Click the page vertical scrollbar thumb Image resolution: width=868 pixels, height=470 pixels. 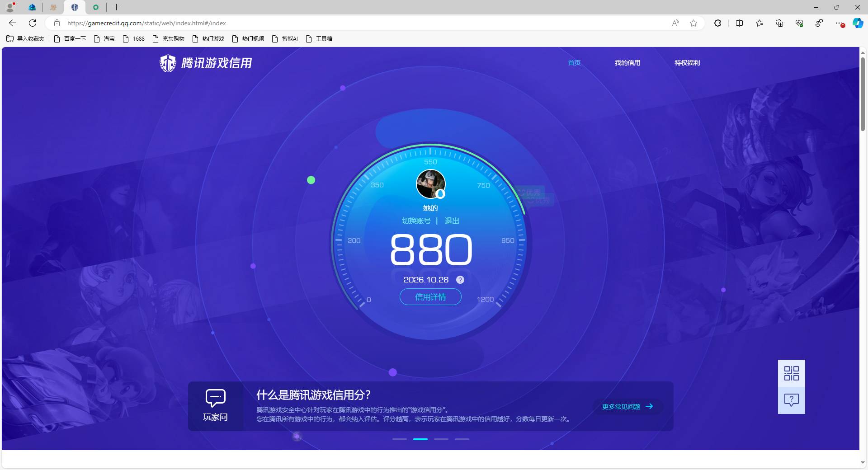(863, 94)
